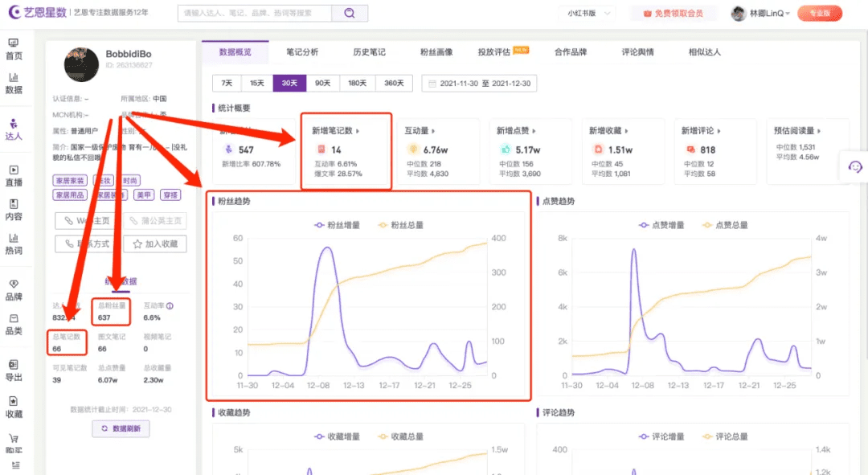Expand 预估阅读量 details arrow

(x=819, y=131)
